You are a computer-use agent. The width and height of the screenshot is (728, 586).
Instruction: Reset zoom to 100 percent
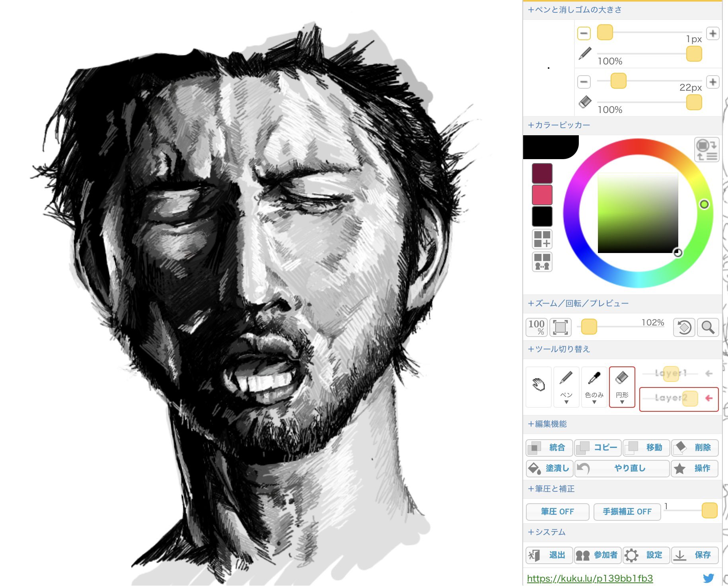(536, 327)
